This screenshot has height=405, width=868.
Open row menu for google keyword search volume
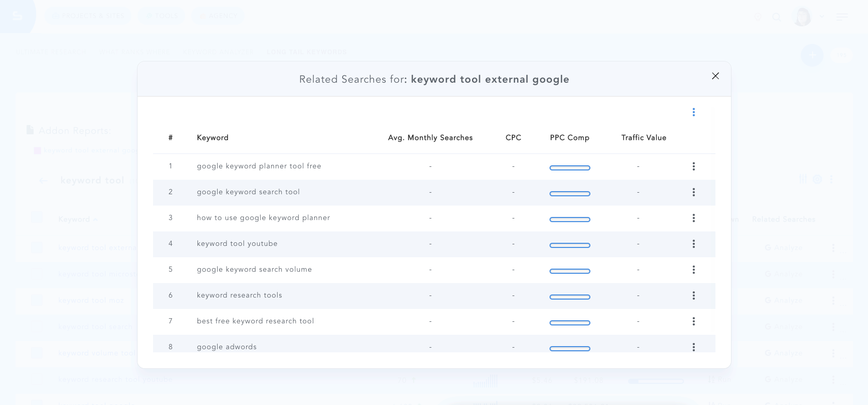[694, 270]
